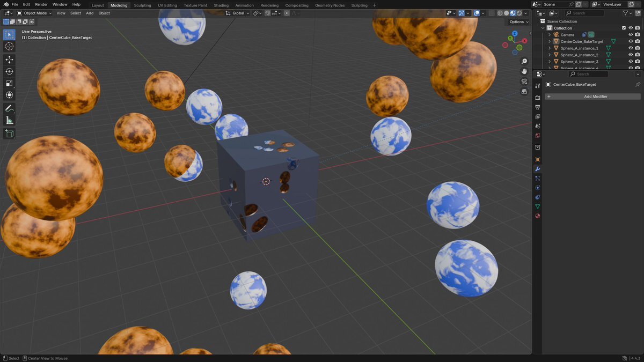Open the Output properties tab

538,107
